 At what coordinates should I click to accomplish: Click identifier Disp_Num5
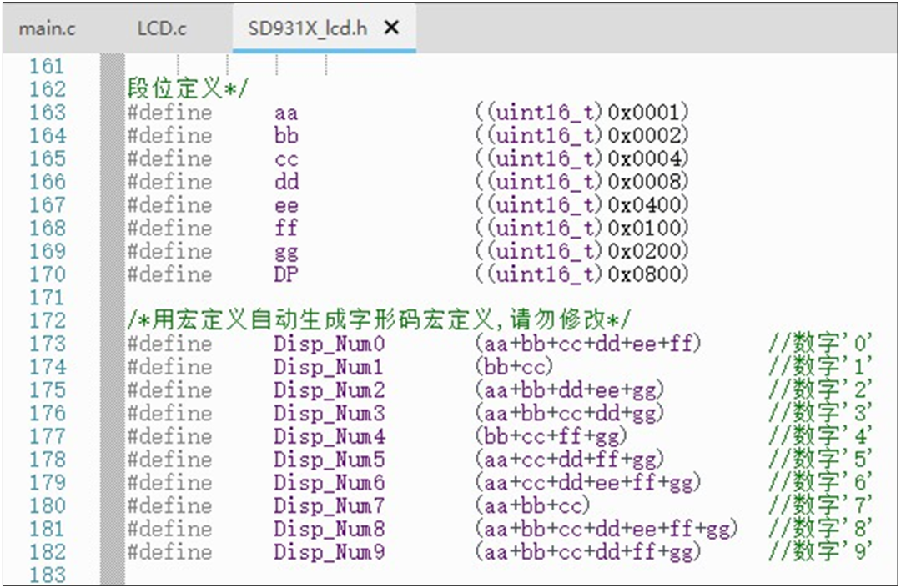coord(330,460)
